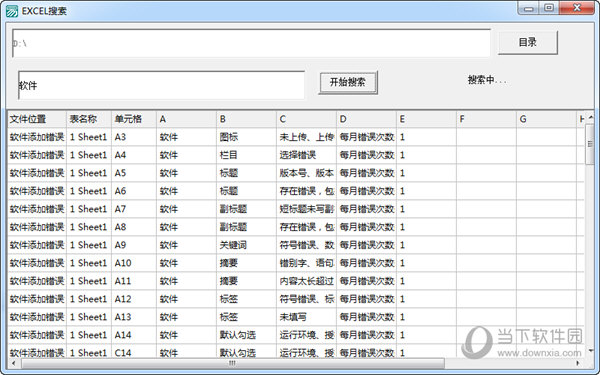Click the 内容太长超过 cell in row A11
Screen dimensions: 600x375
click(307, 281)
